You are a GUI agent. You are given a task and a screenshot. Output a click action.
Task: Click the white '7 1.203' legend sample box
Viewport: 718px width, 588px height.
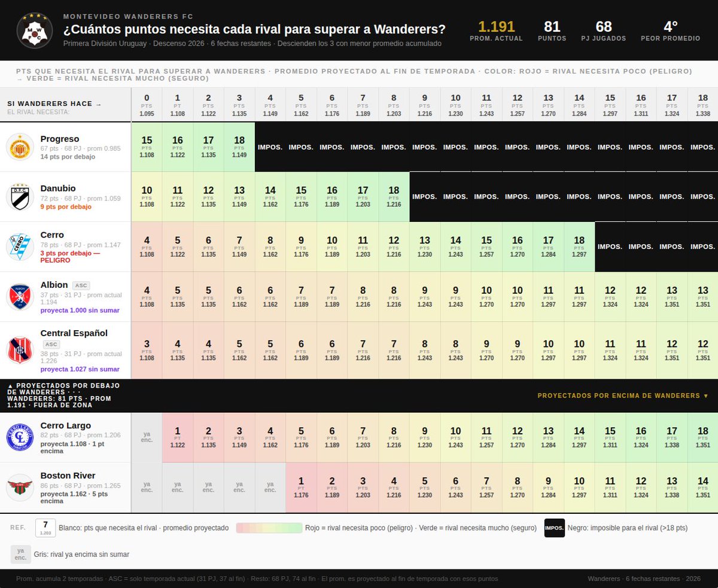tap(45, 528)
